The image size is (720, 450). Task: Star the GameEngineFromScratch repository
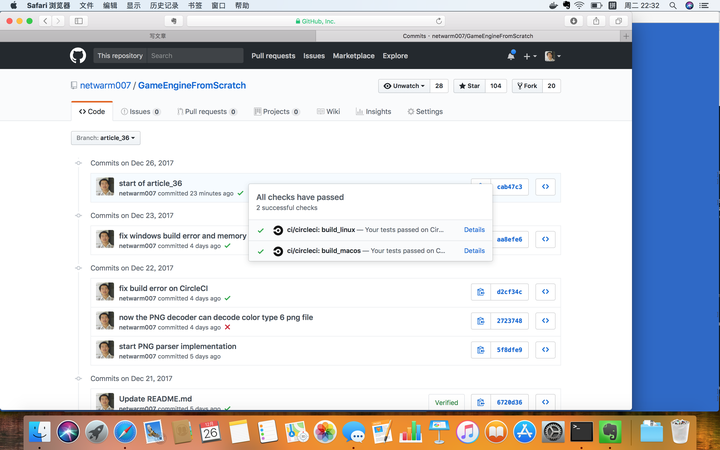coord(469,86)
